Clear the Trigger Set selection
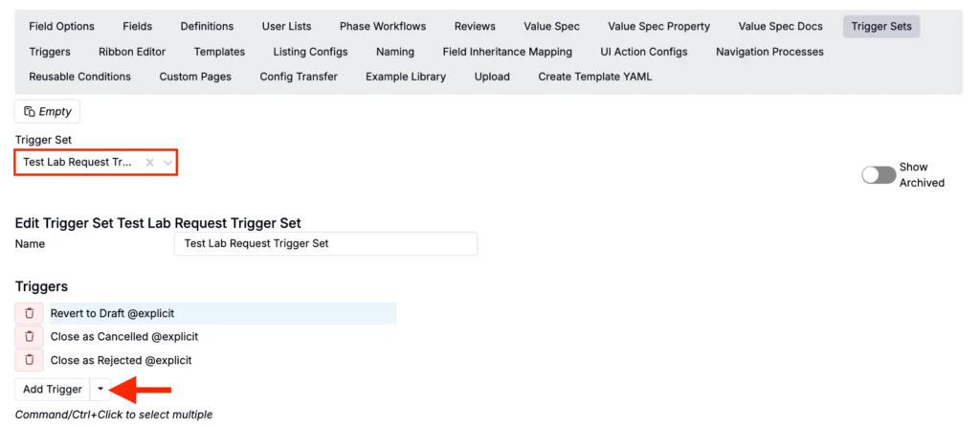 click(149, 163)
